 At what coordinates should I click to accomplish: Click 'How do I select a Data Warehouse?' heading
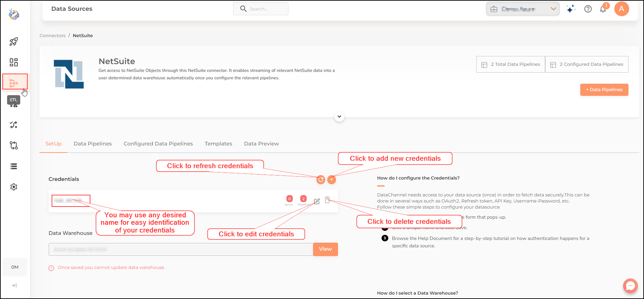click(x=418, y=293)
